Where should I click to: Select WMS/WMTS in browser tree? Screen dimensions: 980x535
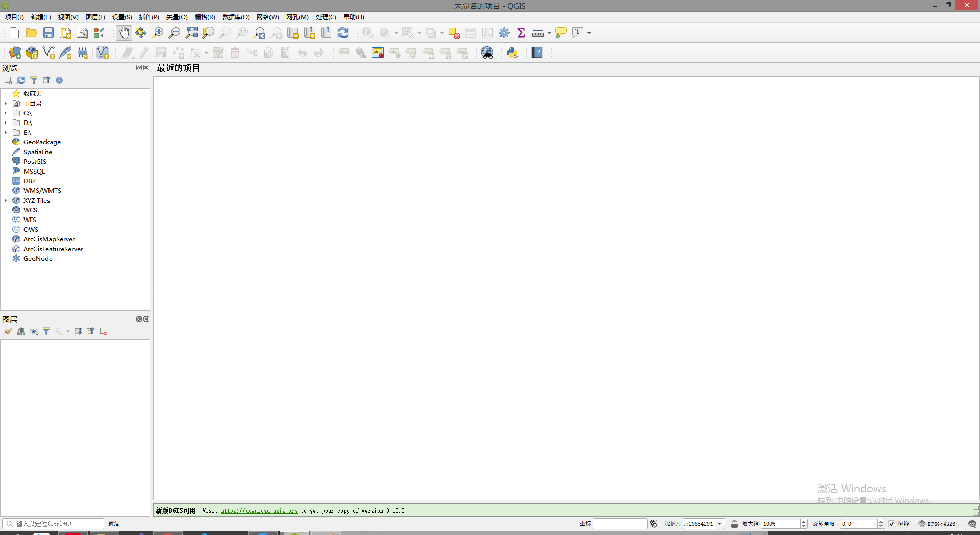(42, 190)
